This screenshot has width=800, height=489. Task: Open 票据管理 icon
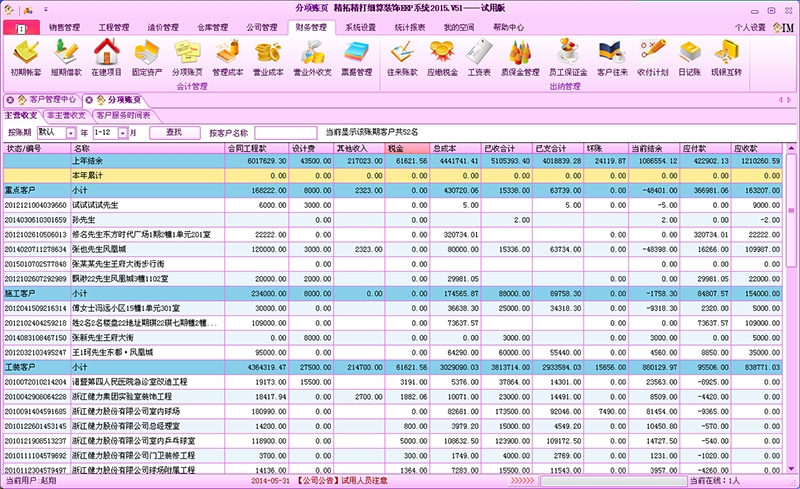pyautogui.click(x=357, y=59)
